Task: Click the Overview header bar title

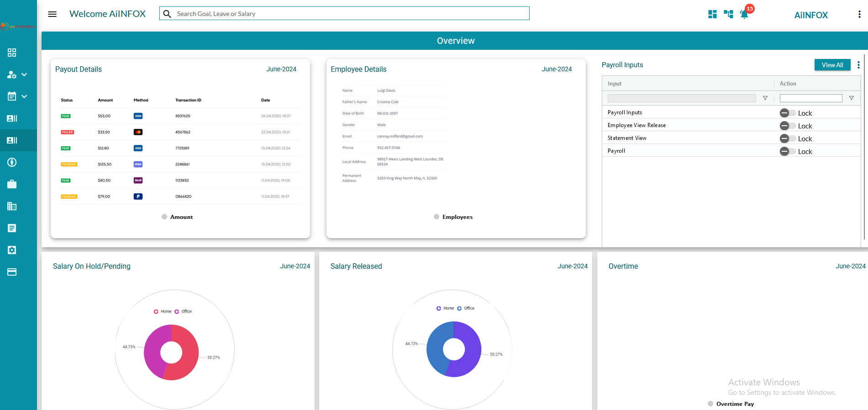Action: (456, 41)
